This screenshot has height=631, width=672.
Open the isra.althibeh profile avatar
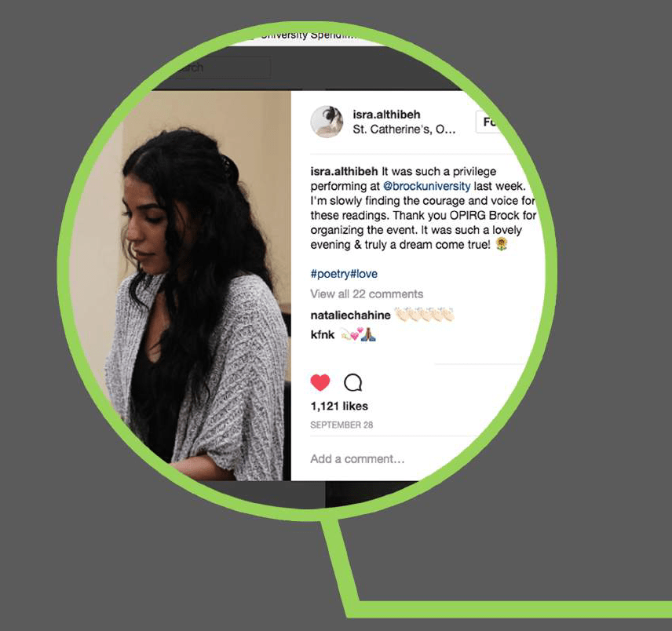pyautogui.click(x=327, y=122)
